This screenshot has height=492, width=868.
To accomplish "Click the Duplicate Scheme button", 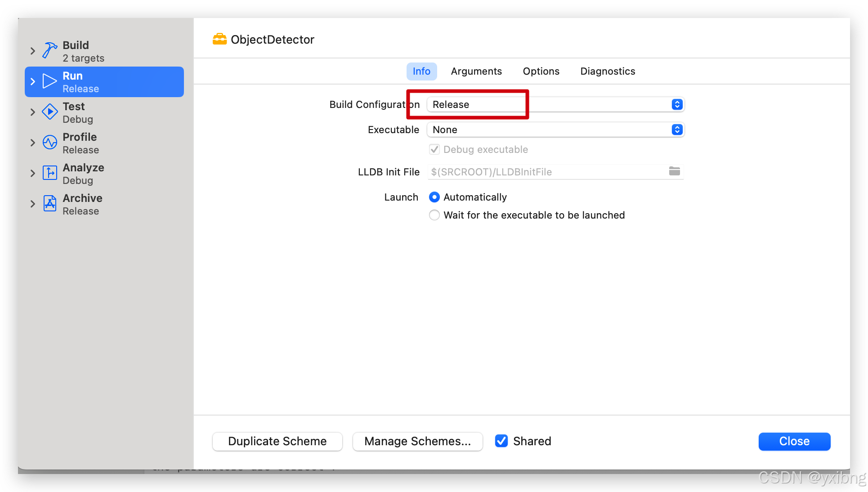I will (277, 441).
